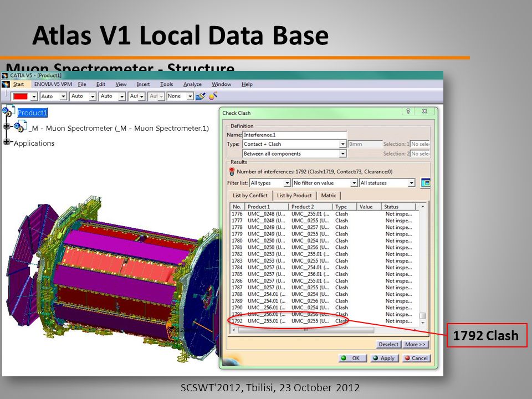Click the toolbar icon right of the painter
Screen dimensions: 532x399
(x=213, y=96)
